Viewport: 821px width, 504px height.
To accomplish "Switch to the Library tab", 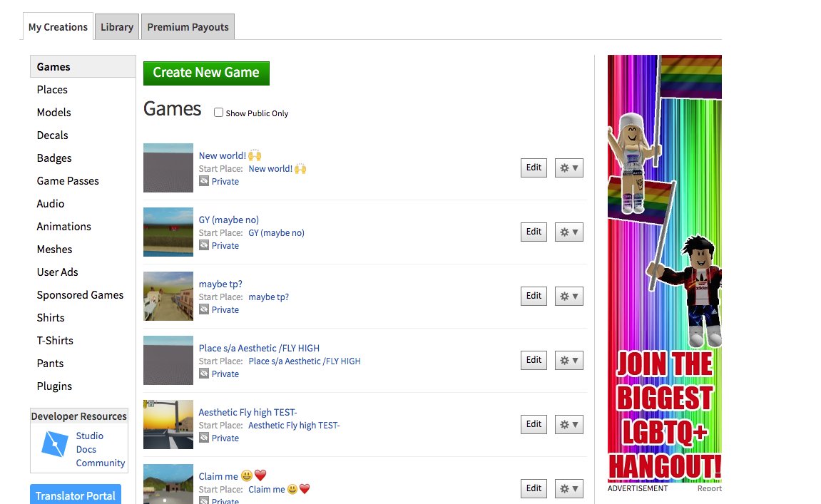I will 117,26.
